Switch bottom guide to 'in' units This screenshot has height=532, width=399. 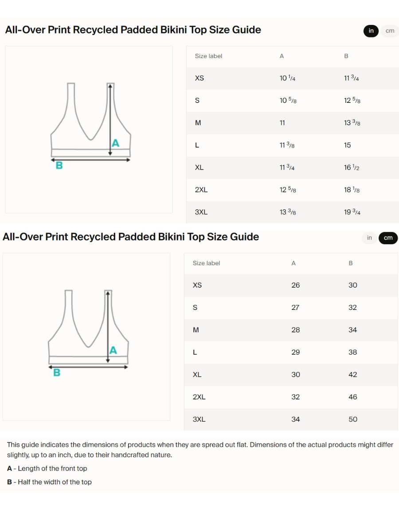point(369,238)
